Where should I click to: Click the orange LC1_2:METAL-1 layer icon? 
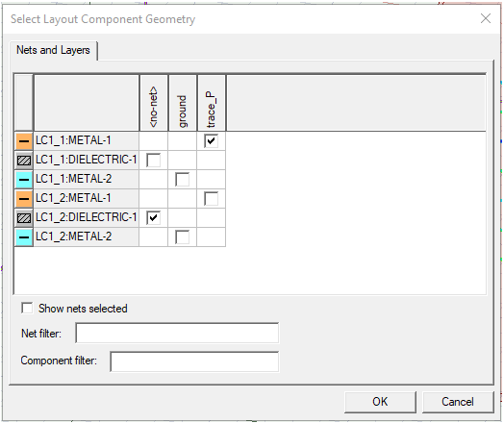(24, 198)
